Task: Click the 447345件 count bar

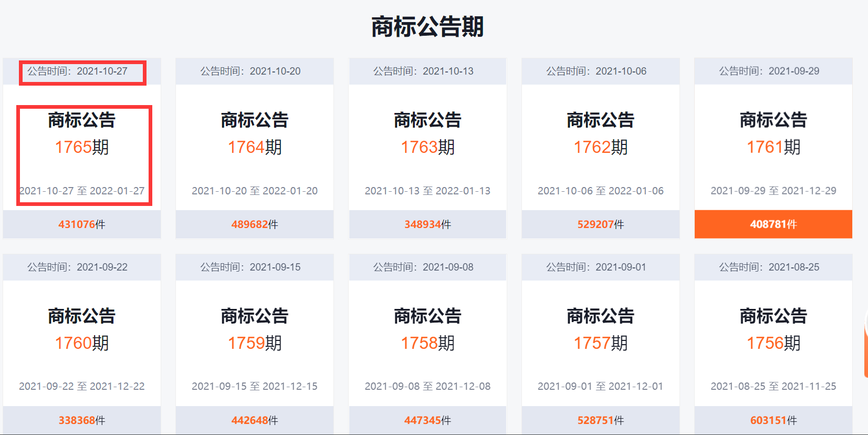Action: point(427,420)
